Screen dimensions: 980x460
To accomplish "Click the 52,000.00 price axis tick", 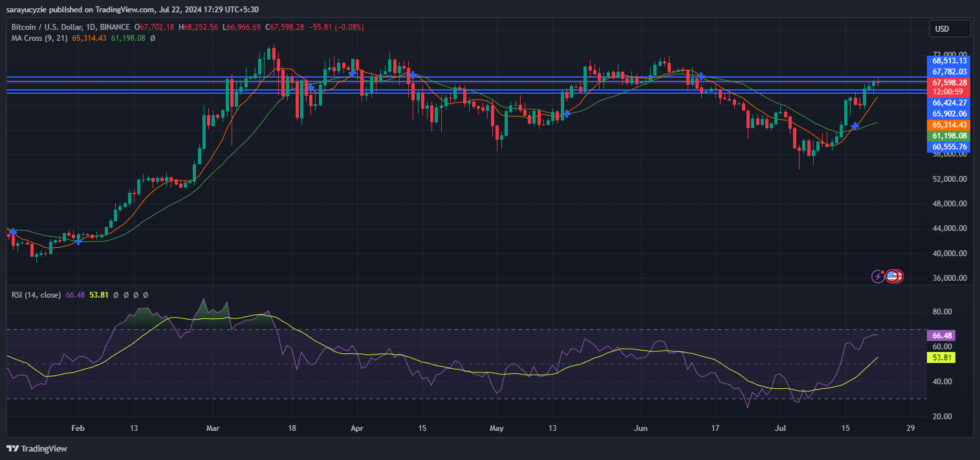I will [x=949, y=179].
